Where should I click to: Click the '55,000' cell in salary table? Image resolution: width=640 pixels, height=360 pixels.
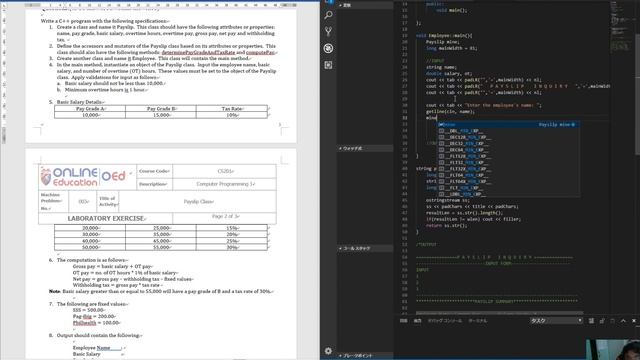[x=161, y=247]
